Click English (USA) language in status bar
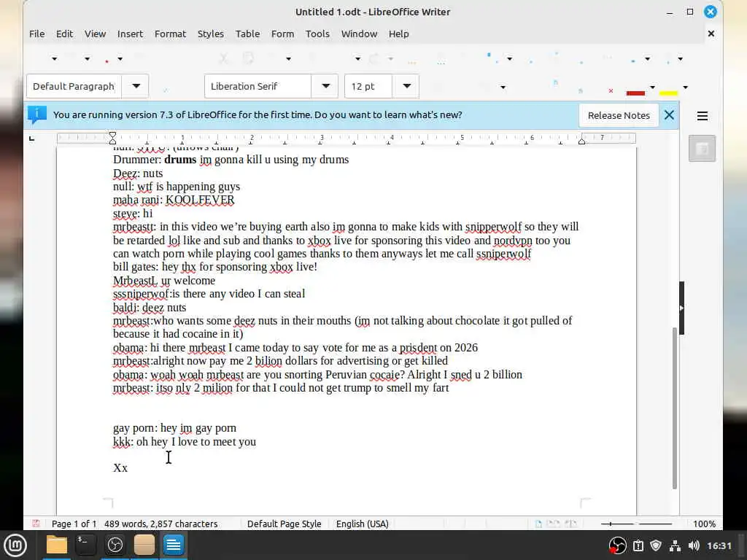The image size is (747, 560). [x=362, y=524]
